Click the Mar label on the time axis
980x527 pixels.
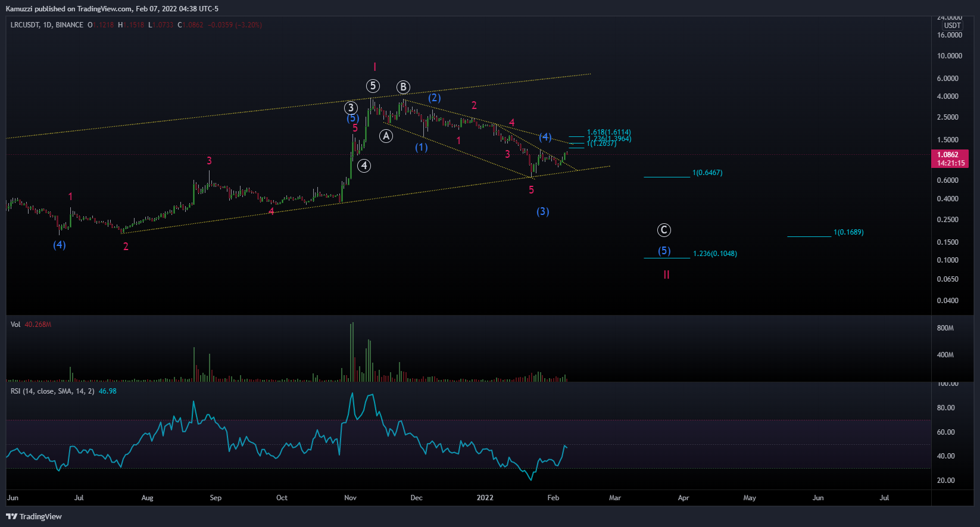(x=615, y=498)
